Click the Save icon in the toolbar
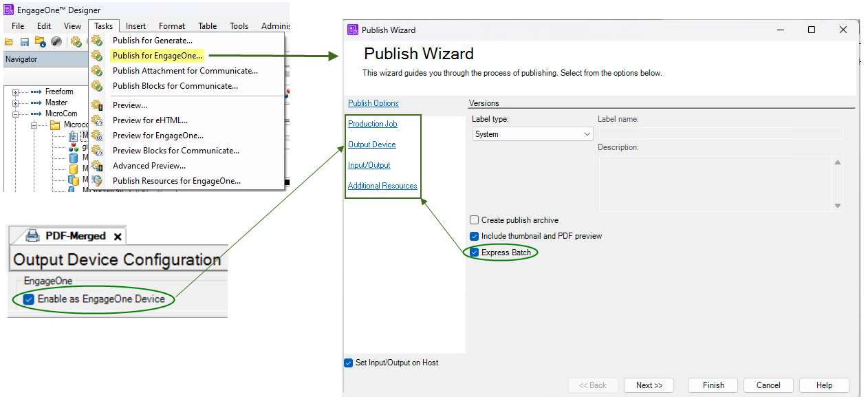868x397 pixels. coord(25,42)
